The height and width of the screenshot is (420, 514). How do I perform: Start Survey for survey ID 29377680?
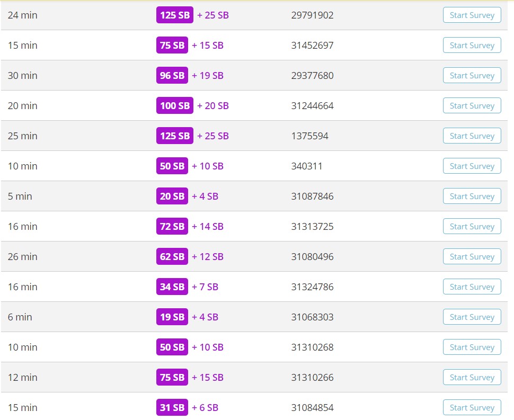472,75
